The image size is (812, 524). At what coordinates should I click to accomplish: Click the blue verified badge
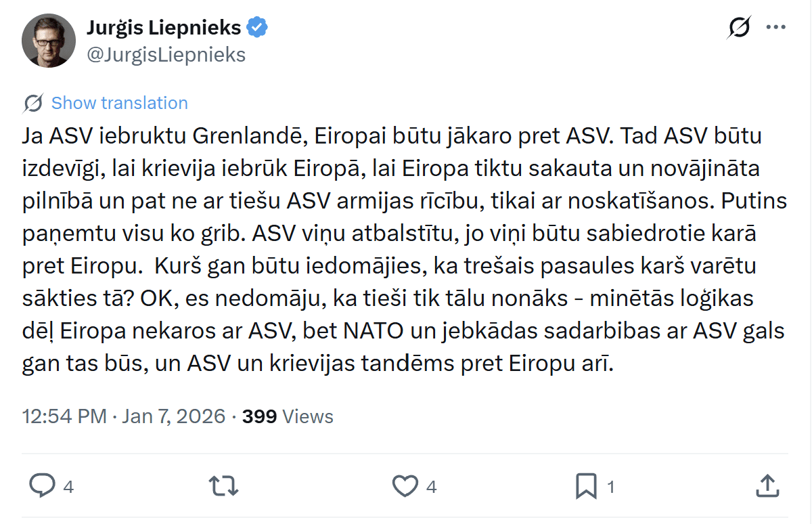(x=258, y=27)
